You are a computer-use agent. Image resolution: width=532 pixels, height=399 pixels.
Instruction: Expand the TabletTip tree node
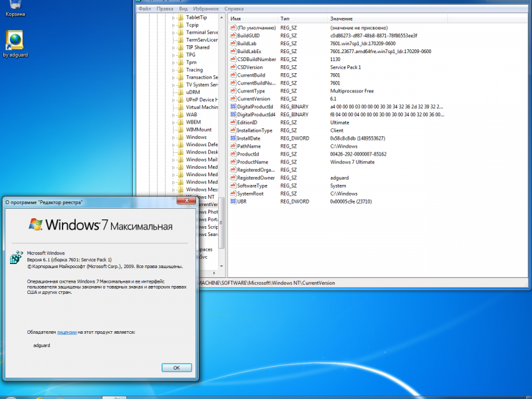174,18
